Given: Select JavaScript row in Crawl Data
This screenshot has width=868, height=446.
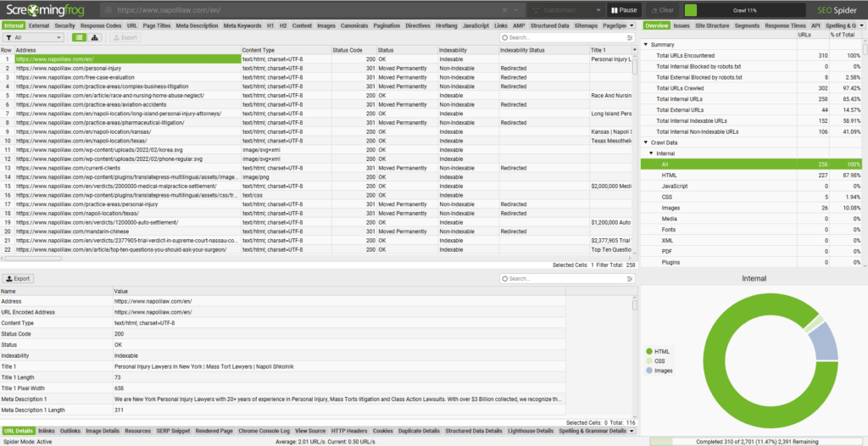Looking at the screenshot, I should [x=751, y=187].
